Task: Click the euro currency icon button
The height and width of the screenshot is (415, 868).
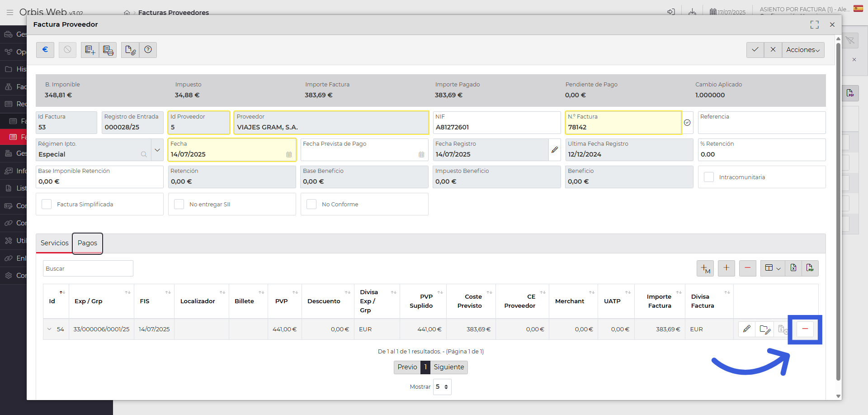Action: (x=45, y=50)
